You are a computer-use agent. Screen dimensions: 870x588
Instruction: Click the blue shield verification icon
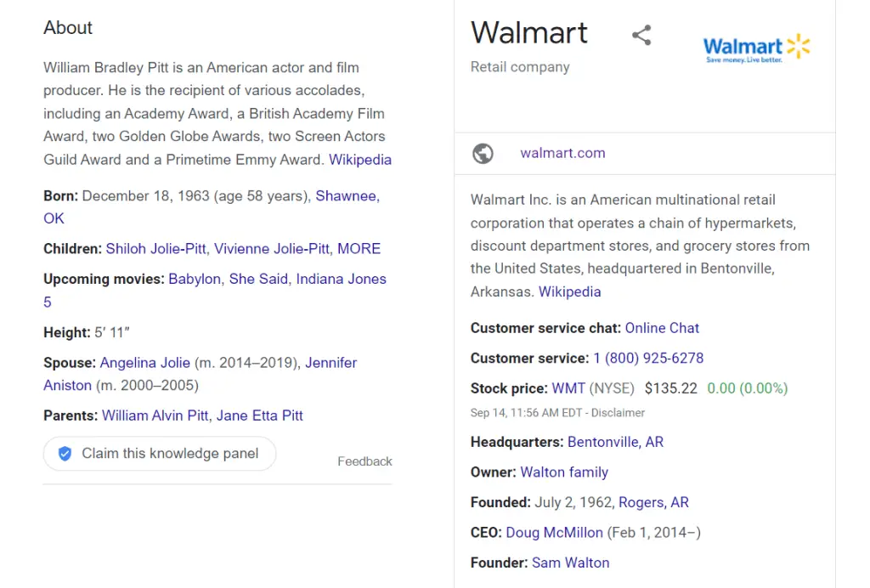[x=65, y=454]
